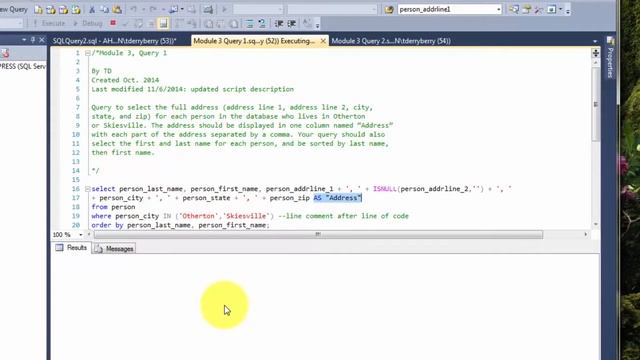Open standard toolbar overflow options
This screenshot has width=640, height=360.
coord(568,11)
